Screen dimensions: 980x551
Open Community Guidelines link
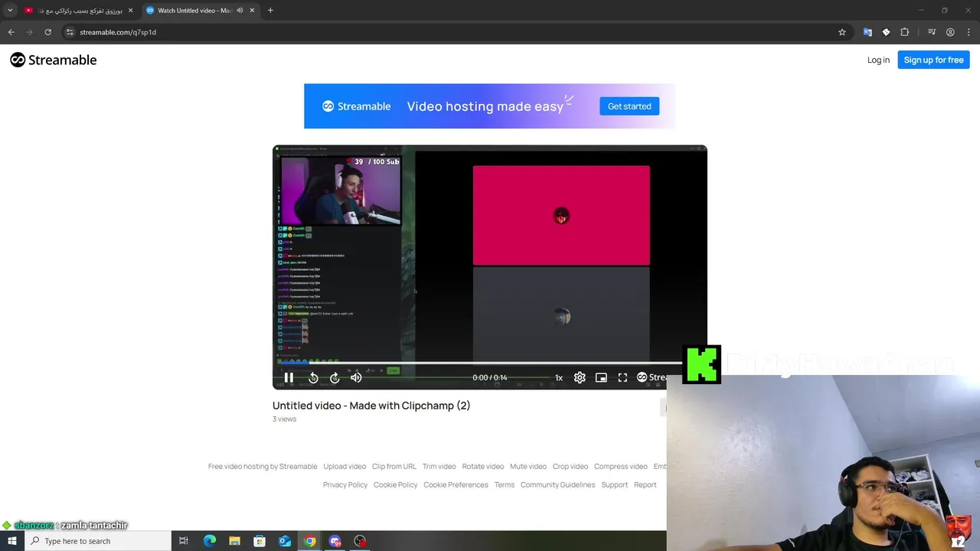point(557,484)
